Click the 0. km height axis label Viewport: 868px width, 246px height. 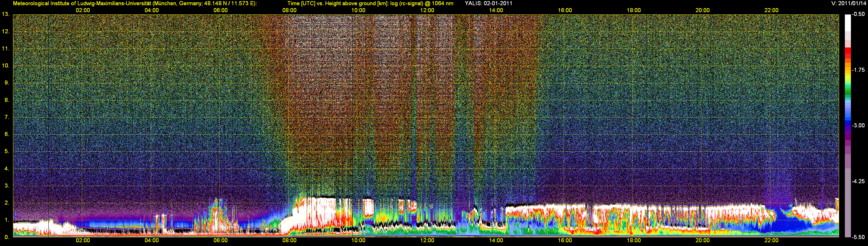pyautogui.click(x=7, y=237)
